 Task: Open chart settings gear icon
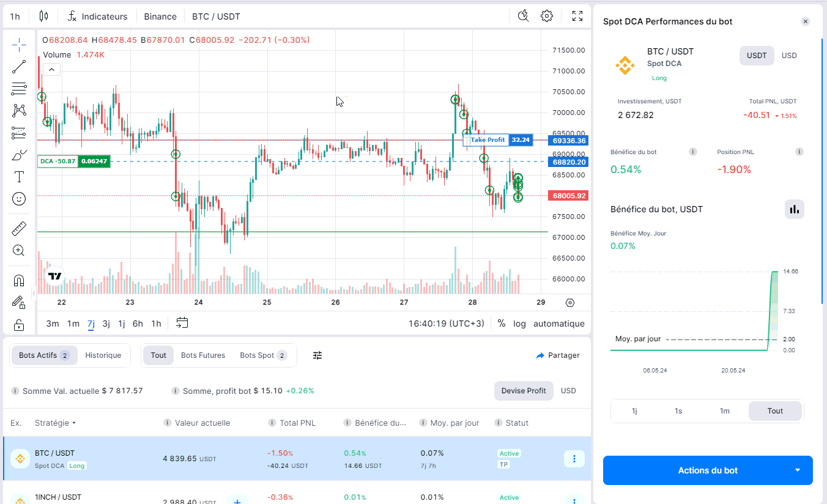click(x=547, y=17)
